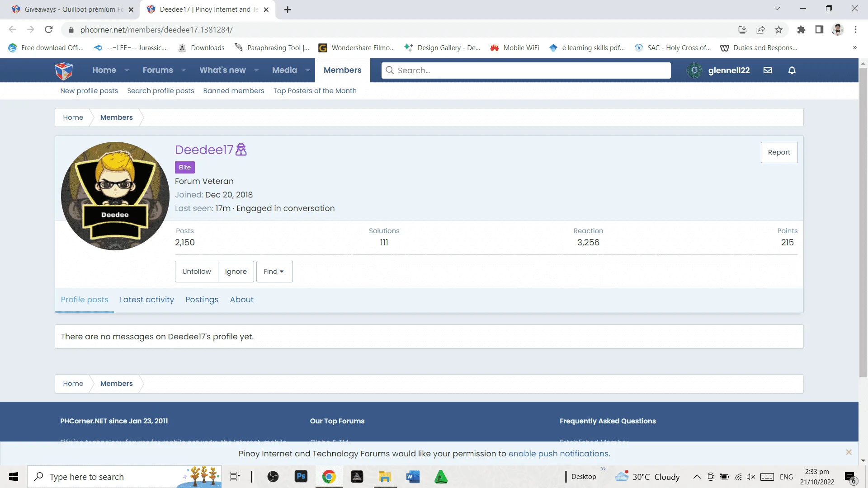
Task: Open the Paraphrasing Tool bookmark
Action: coord(272,48)
